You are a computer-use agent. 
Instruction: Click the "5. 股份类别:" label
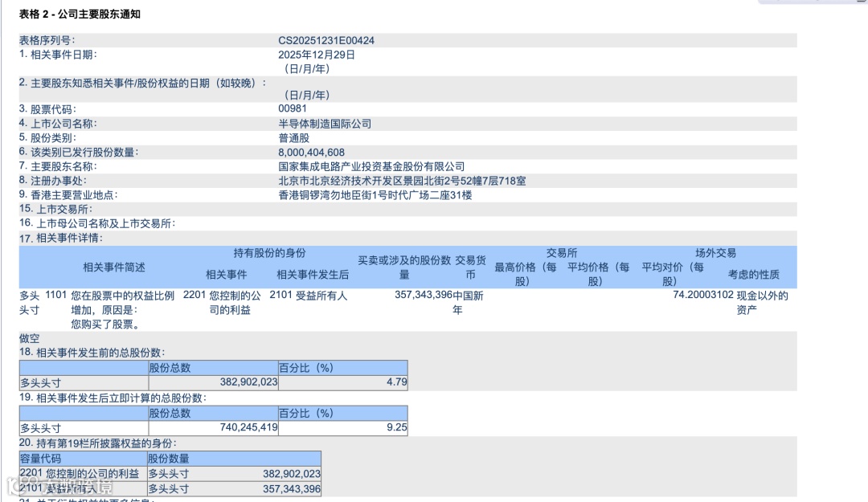tap(47, 138)
